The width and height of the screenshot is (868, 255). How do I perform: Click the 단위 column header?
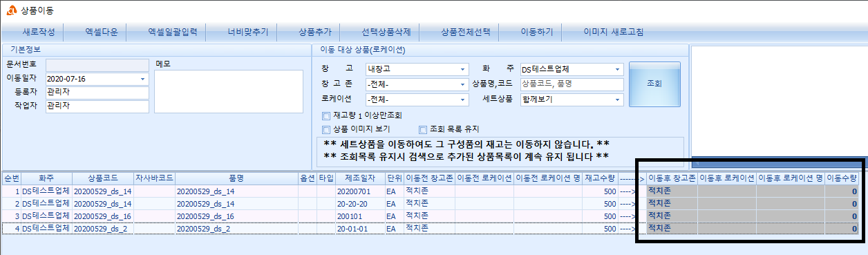(x=394, y=178)
